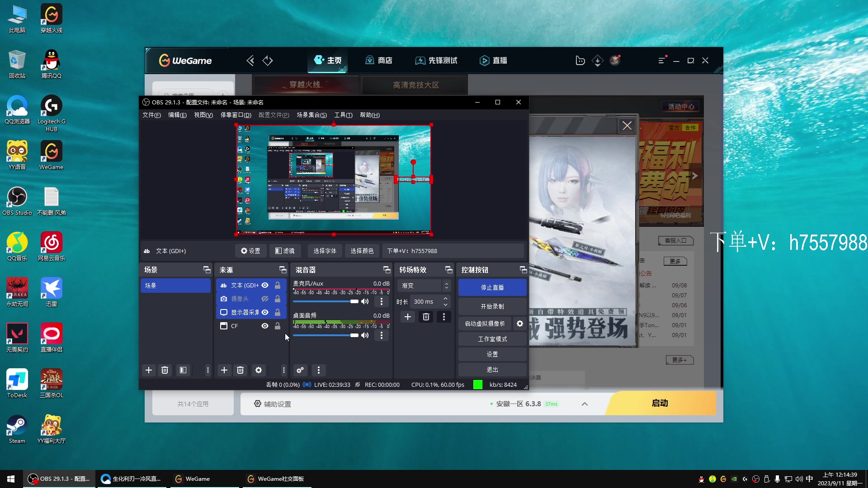Image resolution: width=868 pixels, height=488 pixels.
Task: Float the 转场特效 dock panel
Action: pyautogui.click(x=449, y=270)
